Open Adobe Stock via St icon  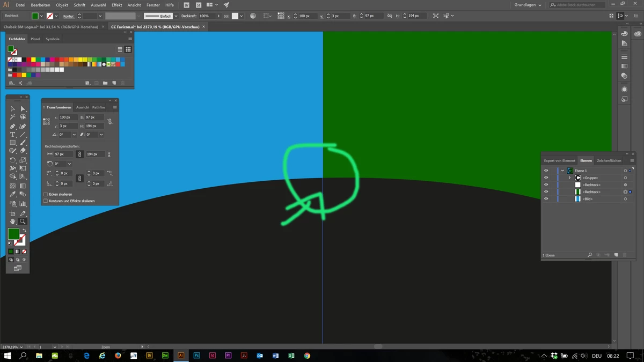click(x=198, y=5)
